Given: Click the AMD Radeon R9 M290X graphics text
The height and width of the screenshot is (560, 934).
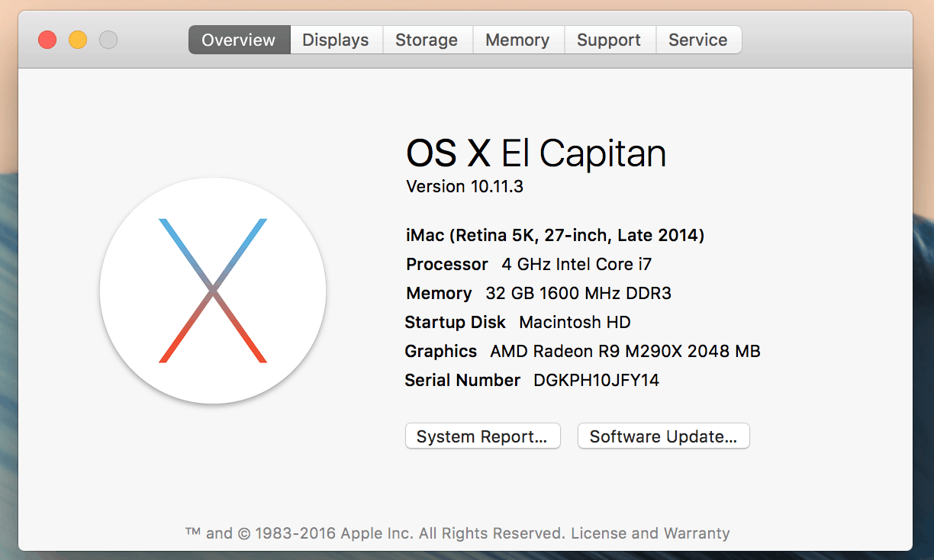Looking at the screenshot, I should pos(625,351).
